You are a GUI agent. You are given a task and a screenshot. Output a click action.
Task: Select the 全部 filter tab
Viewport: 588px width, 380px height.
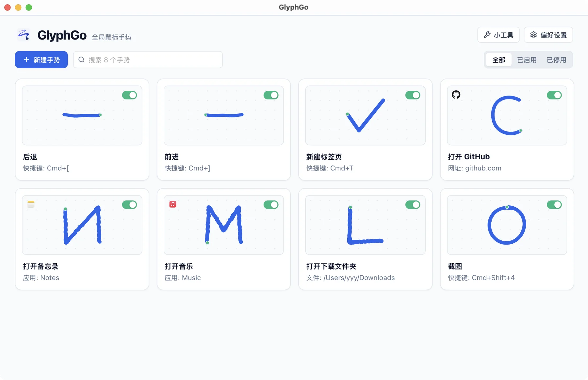(498, 60)
